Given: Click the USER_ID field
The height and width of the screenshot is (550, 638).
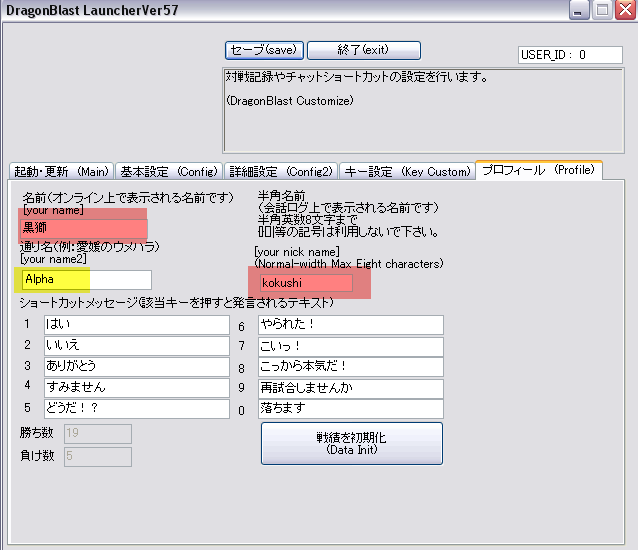Looking at the screenshot, I should (x=570, y=55).
